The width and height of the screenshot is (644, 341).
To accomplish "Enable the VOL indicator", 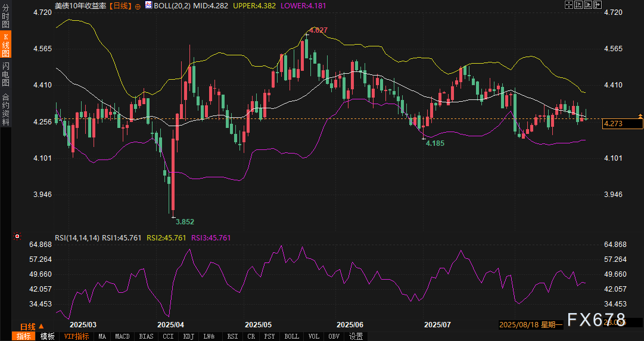I will click(x=313, y=336).
